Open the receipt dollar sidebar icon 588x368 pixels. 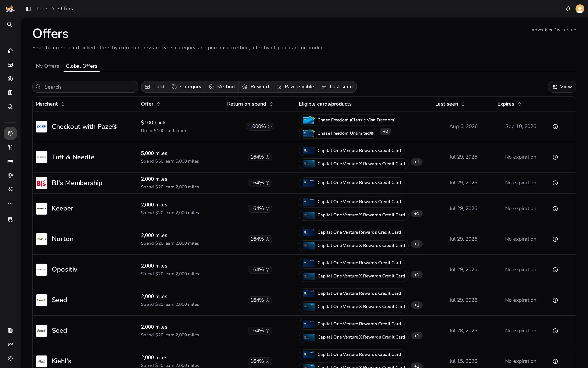pos(10,93)
